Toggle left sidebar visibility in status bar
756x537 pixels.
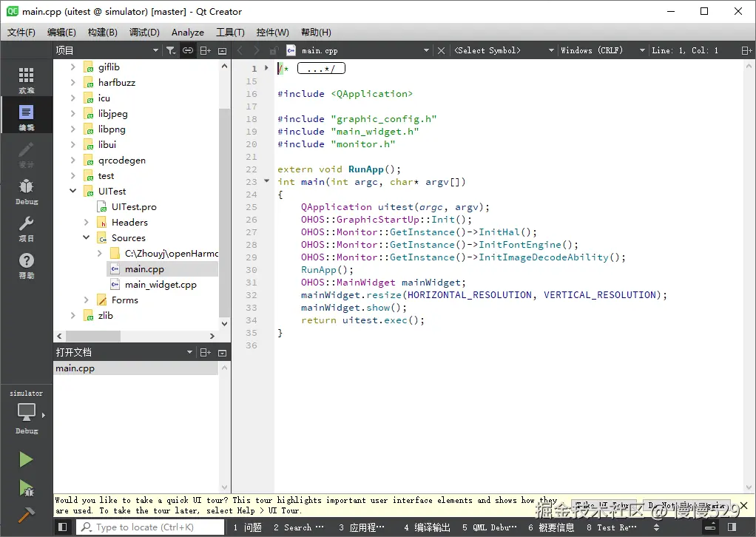pos(62,527)
